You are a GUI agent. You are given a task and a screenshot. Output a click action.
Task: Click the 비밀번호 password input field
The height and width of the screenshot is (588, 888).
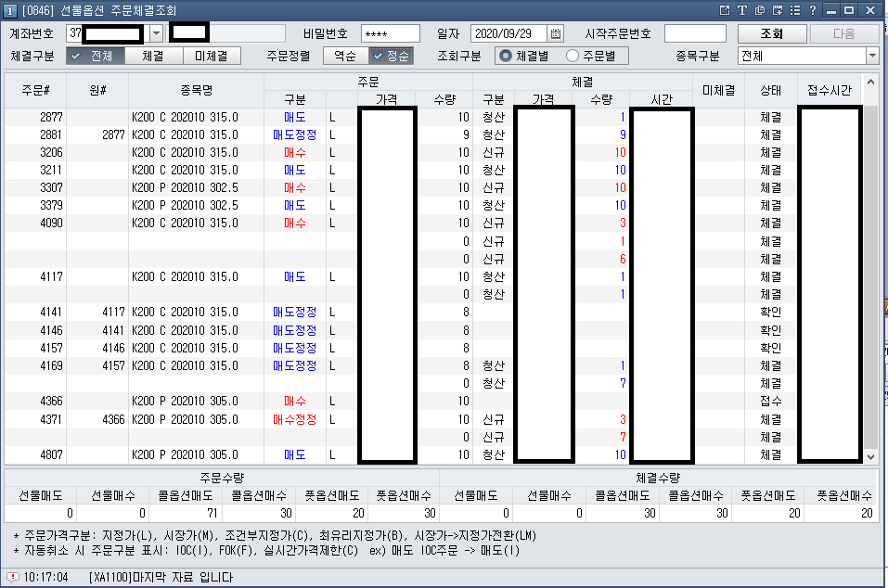390,33
